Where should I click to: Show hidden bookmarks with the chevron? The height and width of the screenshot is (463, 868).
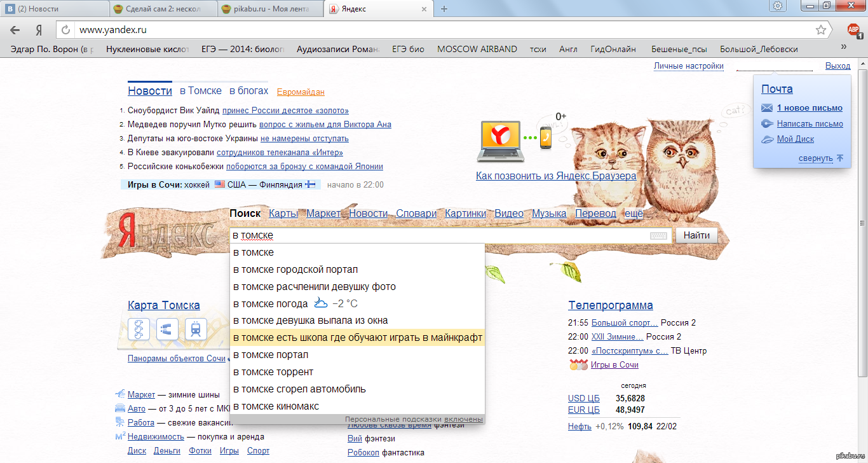tap(844, 46)
